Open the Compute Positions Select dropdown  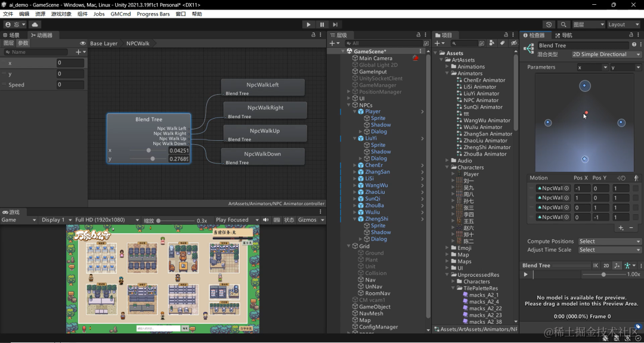(x=609, y=242)
